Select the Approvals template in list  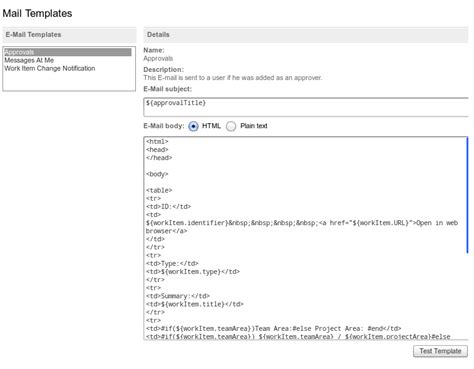tap(68, 52)
